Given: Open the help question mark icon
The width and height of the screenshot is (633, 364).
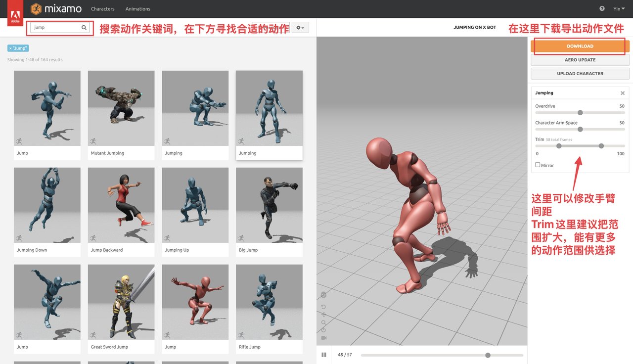Looking at the screenshot, I should pyautogui.click(x=602, y=9).
